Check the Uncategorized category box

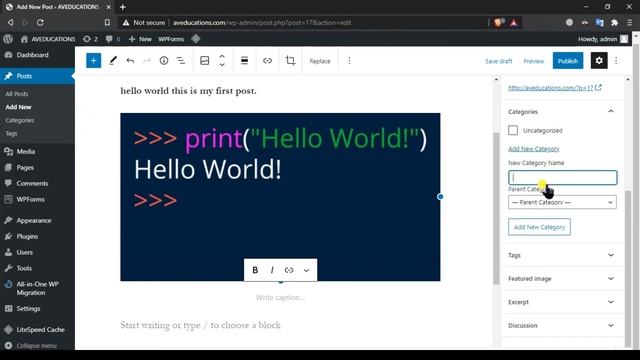click(x=513, y=130)
